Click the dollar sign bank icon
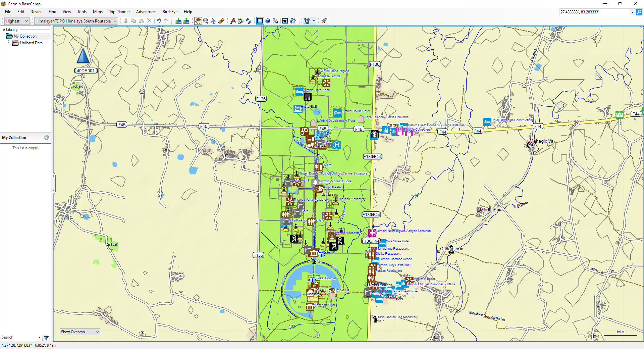This screenshot has height=349, width=644. pos(374,135)
